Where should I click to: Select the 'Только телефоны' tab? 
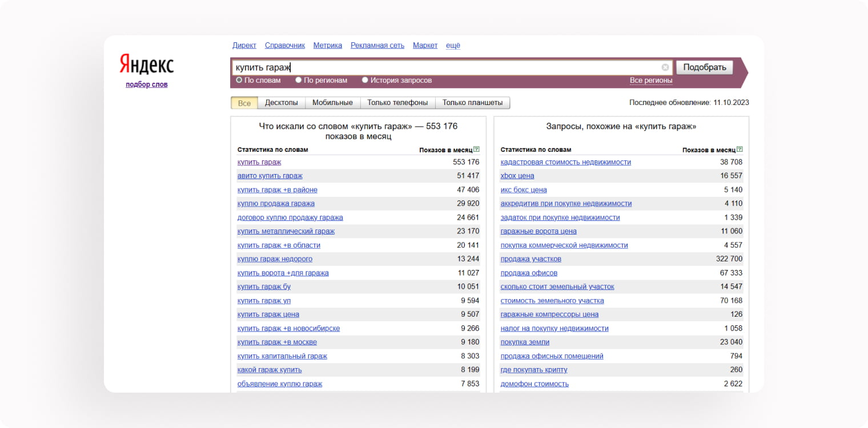point(397,103)
